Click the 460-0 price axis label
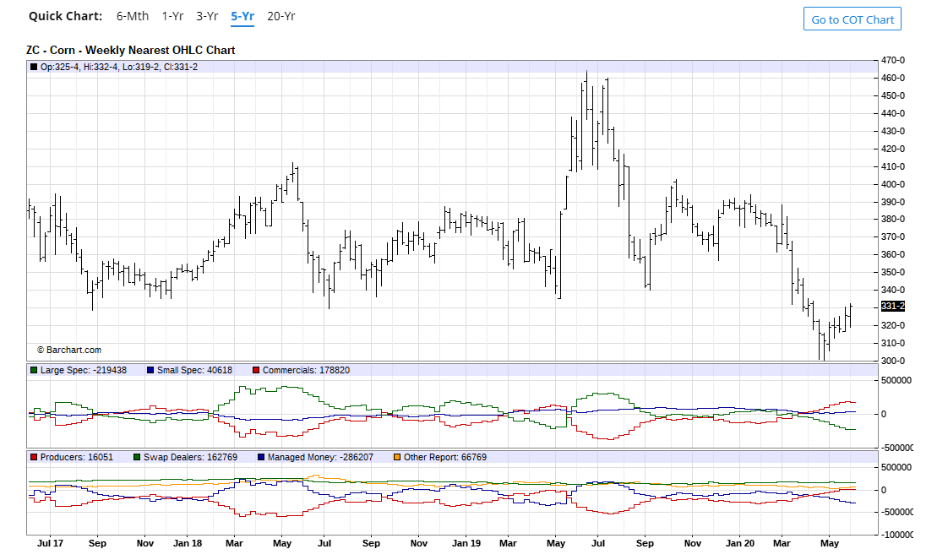The image size is (937, 560). pyautogui.click(x=893, y=78)
